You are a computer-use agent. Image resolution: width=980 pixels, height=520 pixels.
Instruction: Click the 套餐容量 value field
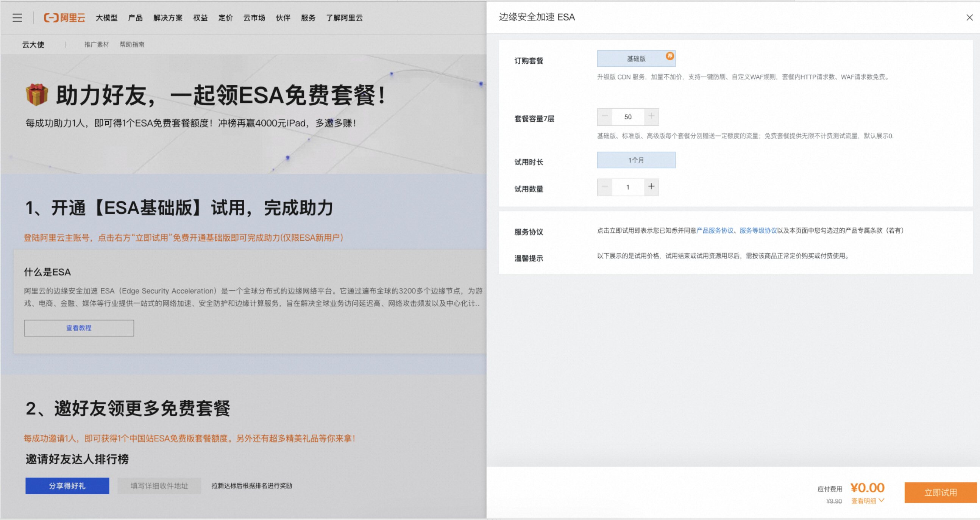pos(628,117)
